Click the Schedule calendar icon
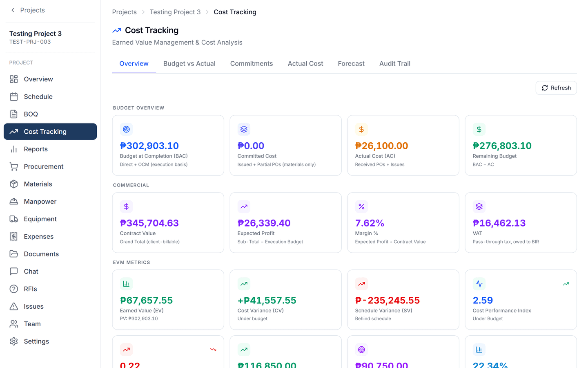This screenshot has height=368, width=588. (14, 97)
